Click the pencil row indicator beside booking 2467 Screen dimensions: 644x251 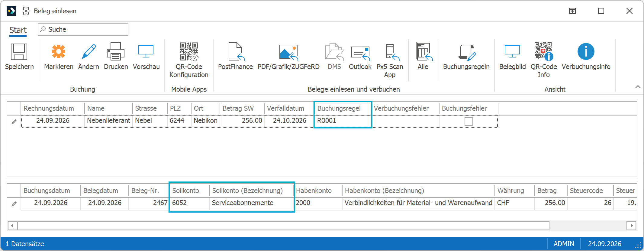point(14,204)
